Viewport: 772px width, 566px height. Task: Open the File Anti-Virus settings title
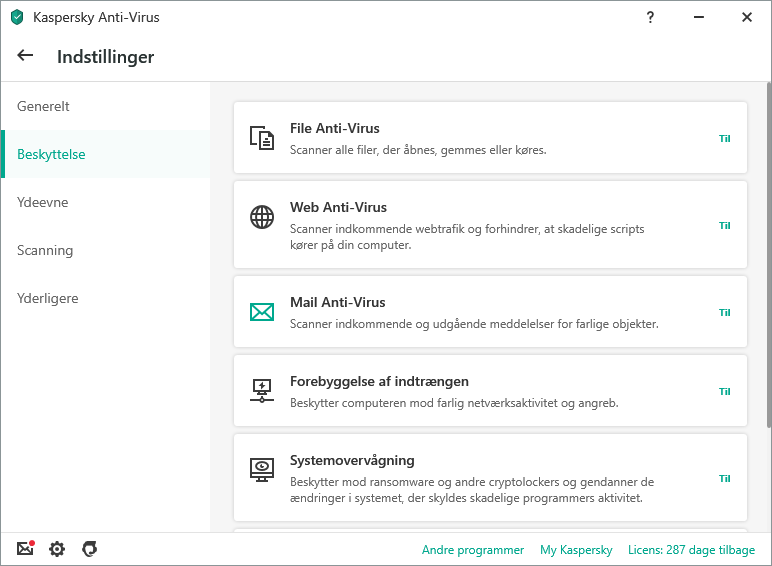335,128
